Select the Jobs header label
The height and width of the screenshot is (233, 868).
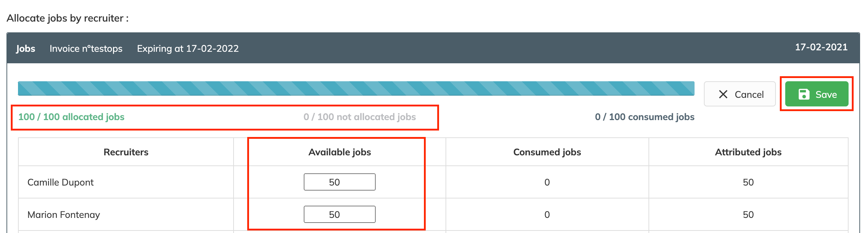(x=26, y=49)
